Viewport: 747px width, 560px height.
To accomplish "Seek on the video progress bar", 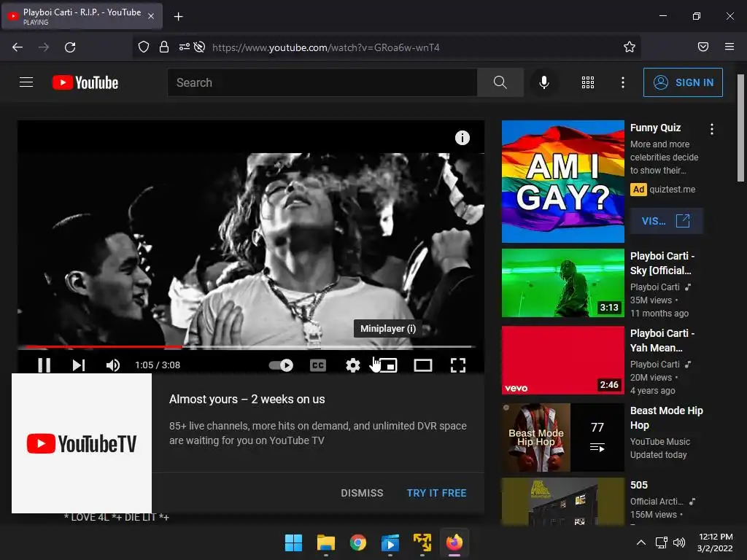I will point(247,346).
